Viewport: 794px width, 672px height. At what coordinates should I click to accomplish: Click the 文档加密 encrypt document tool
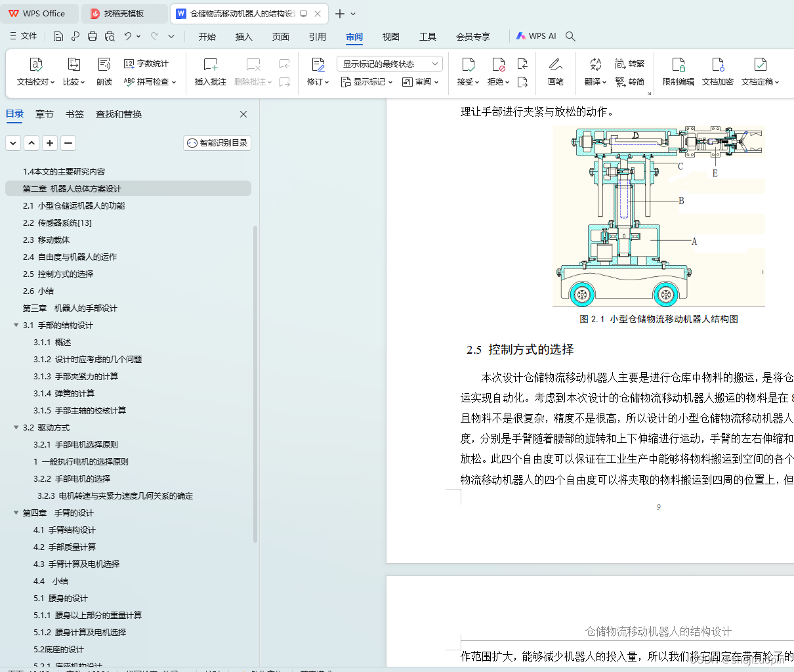pyautogui.click(x=718, y=72)
